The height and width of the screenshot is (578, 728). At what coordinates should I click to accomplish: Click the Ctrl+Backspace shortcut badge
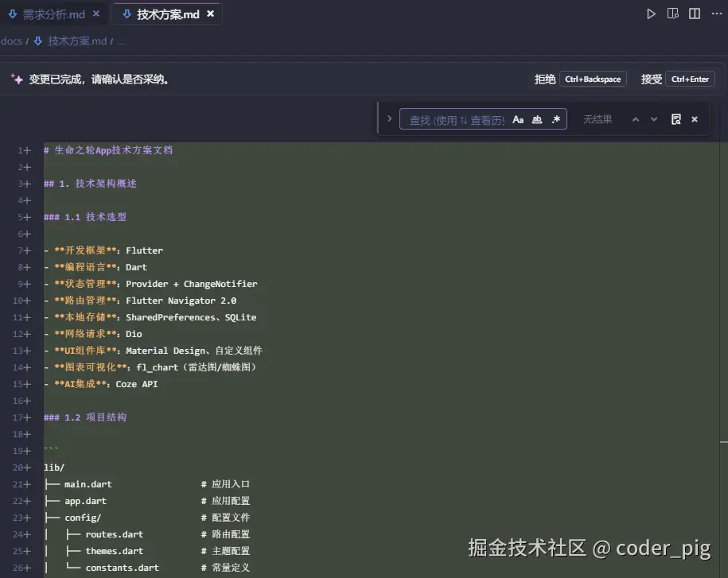(593, 79)
